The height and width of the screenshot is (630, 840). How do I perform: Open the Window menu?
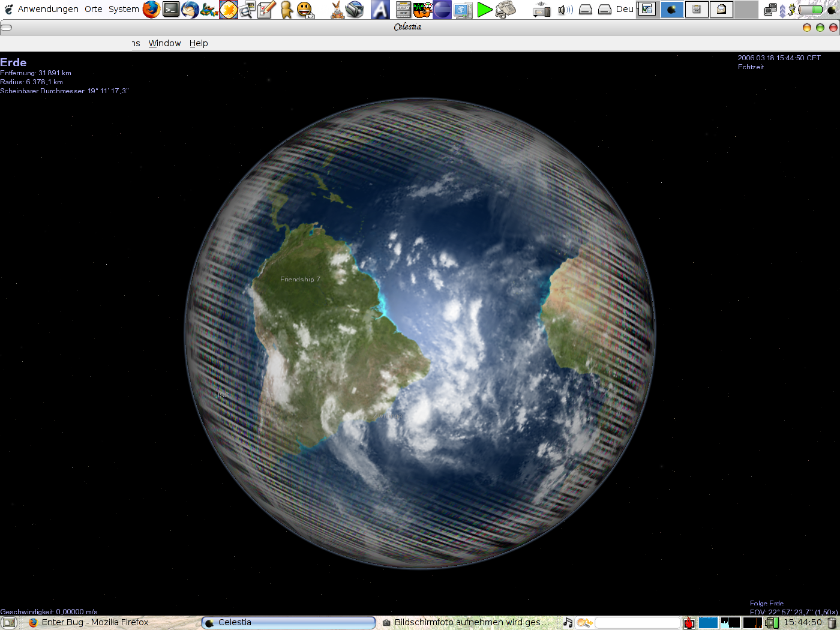point(164,43)
